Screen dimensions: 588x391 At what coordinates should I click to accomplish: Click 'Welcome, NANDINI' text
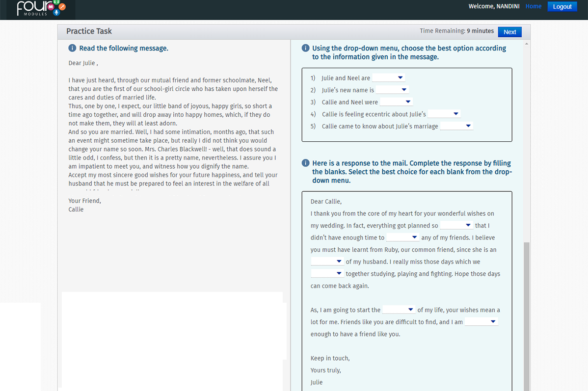coord(494,6)
